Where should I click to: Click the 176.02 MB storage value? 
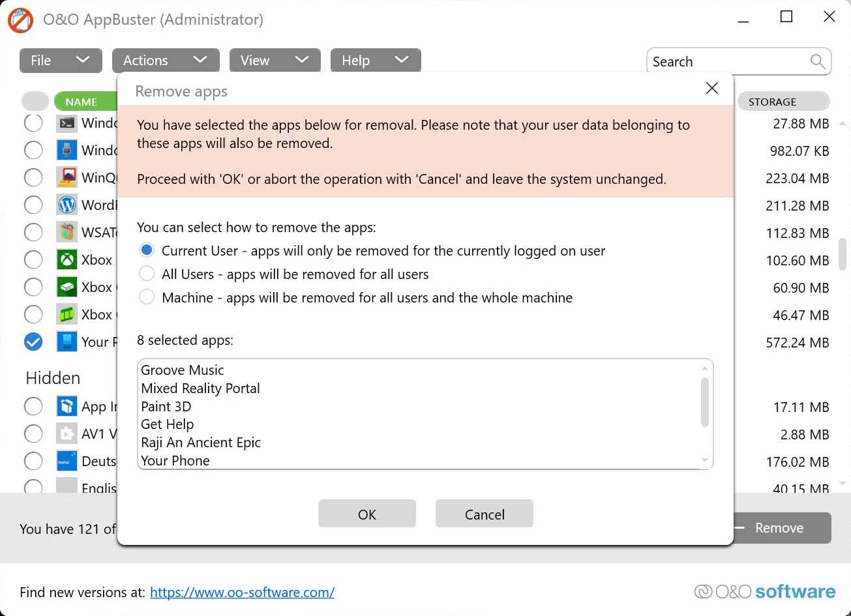(798, 462)
